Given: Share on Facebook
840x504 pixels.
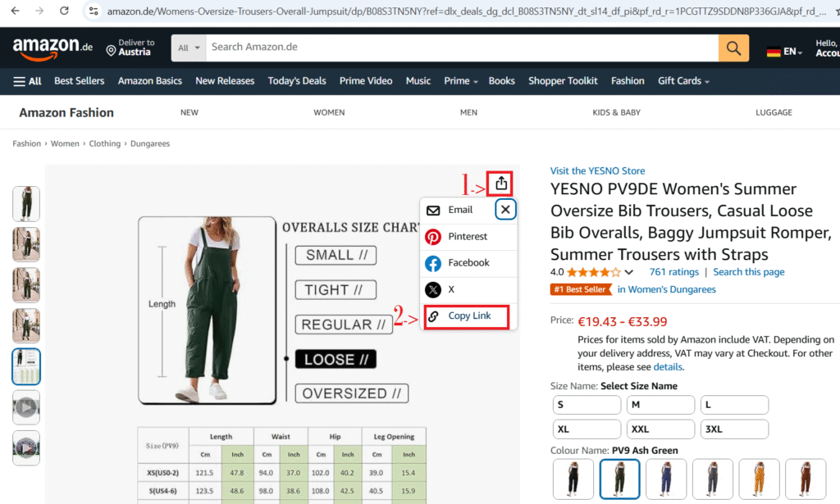Looking at the screenshot, I should [x=468, y=263].
